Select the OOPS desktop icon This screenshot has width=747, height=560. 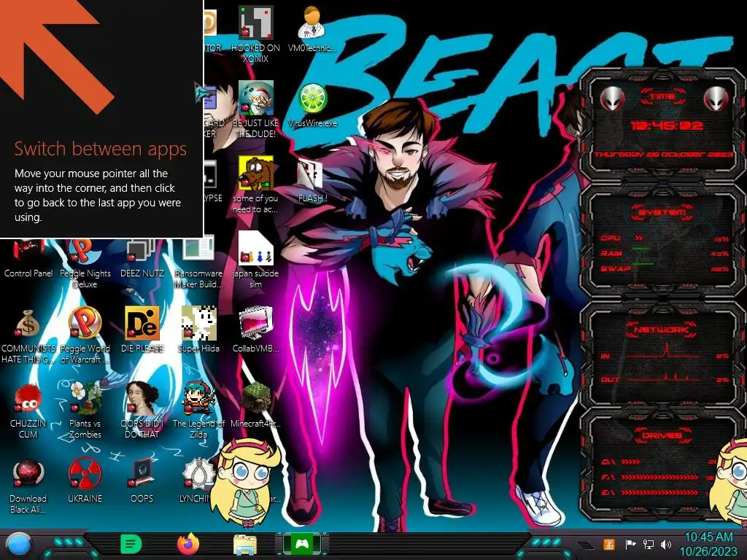click(x=142, y=481)
